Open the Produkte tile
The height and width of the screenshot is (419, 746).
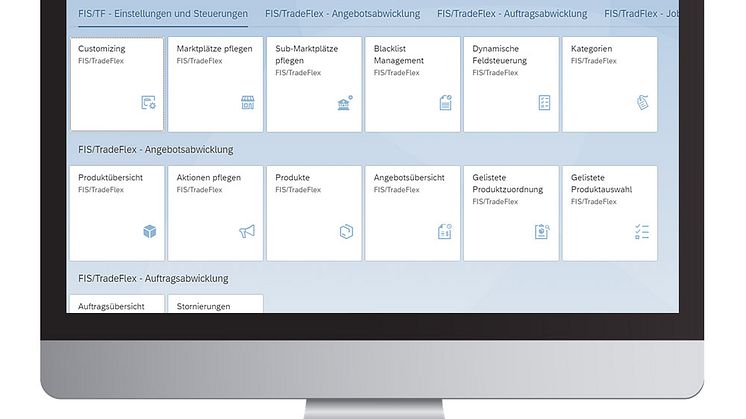pos(314,213)
